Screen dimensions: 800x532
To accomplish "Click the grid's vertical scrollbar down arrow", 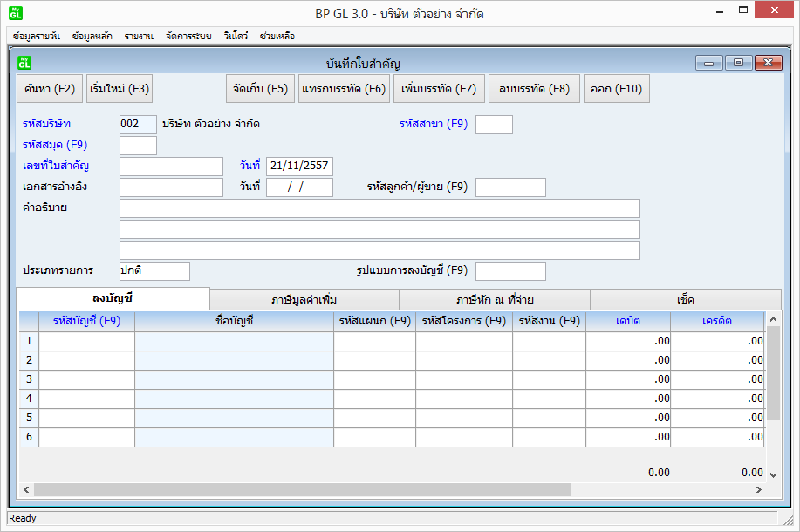I will pos(772,474).
